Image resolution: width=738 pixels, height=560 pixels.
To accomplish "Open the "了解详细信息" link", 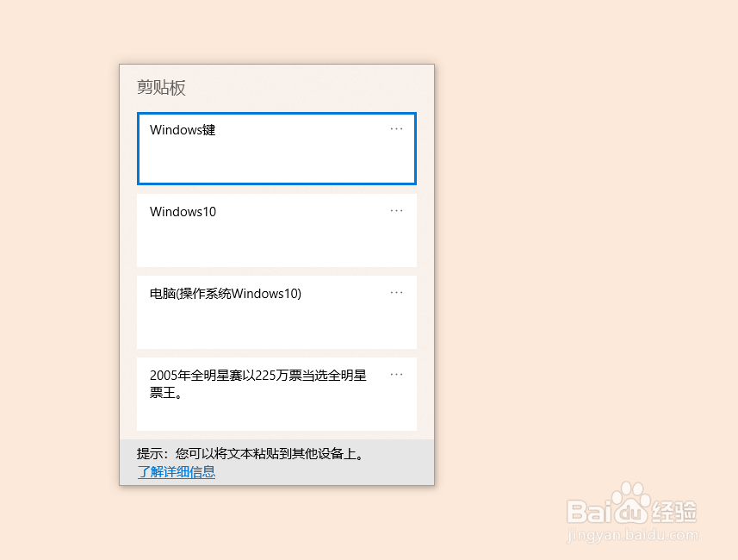I will point(177,471).
